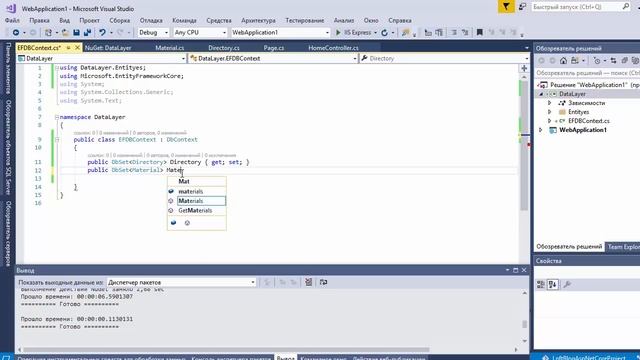
Task: Switch to the Page.cs tab
Action: click(x=273, y=48)
